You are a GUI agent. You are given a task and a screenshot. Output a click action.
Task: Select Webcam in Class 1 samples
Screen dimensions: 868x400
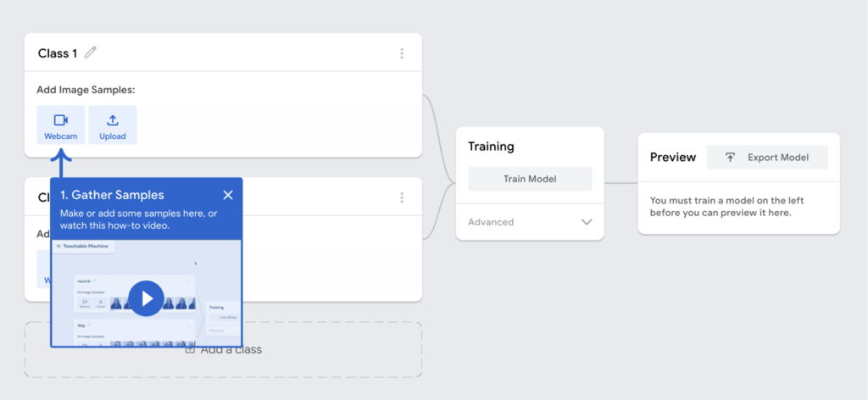click(x=61, y=125)
